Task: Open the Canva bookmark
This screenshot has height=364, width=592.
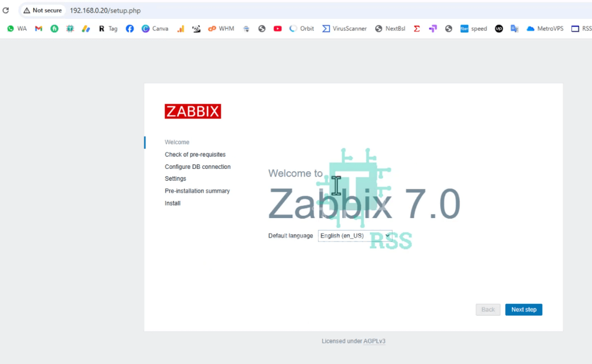Action: tap(155, 29)
